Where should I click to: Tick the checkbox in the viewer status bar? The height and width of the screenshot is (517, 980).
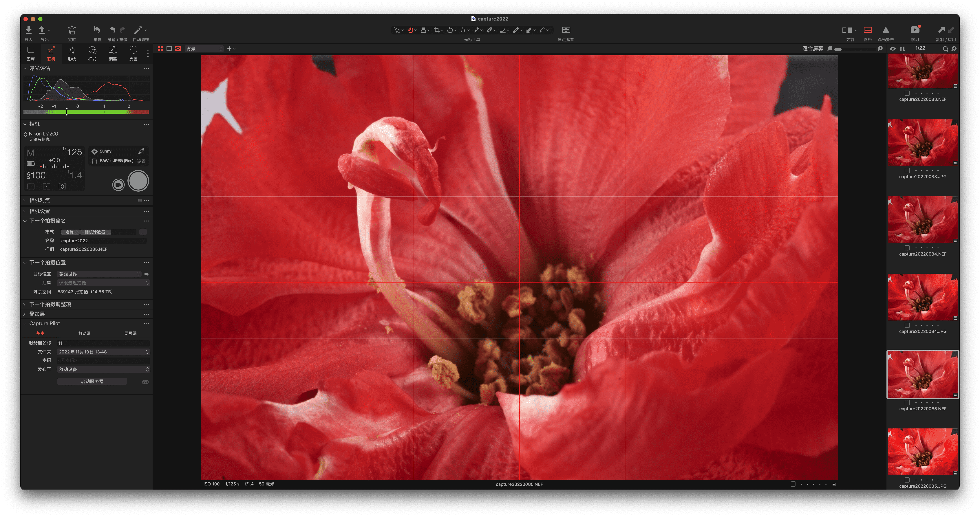click(x=793, y=484)
